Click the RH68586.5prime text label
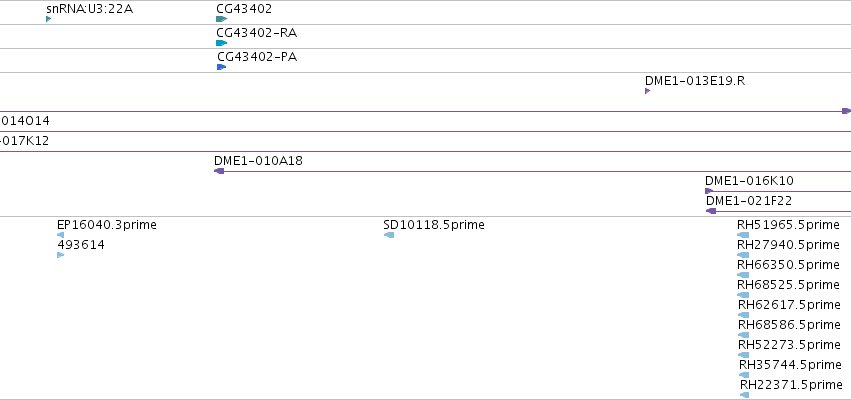 coord(789,325)
